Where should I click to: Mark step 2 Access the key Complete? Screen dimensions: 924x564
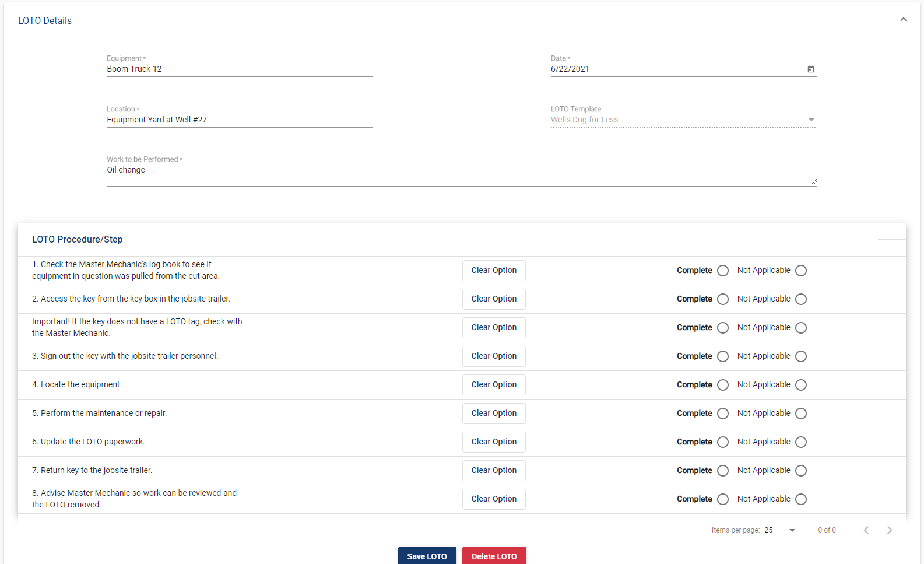pyautogui.click(x=723, y=299)
